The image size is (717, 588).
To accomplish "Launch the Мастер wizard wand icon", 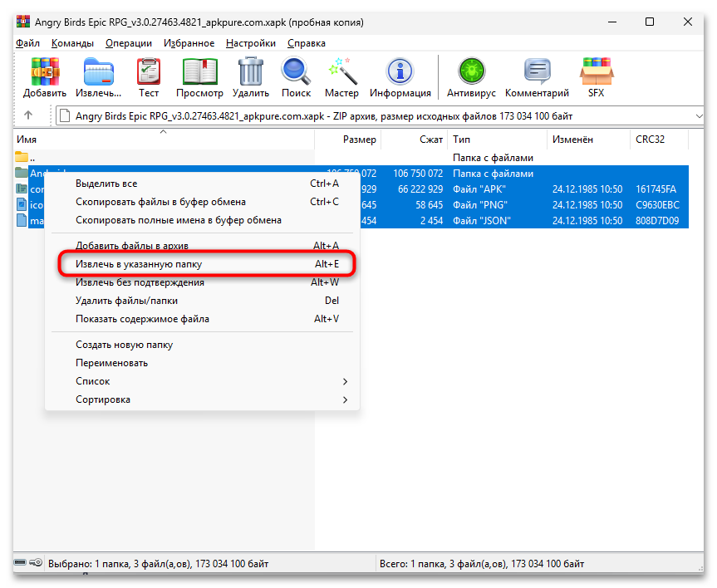I will 342,71.
